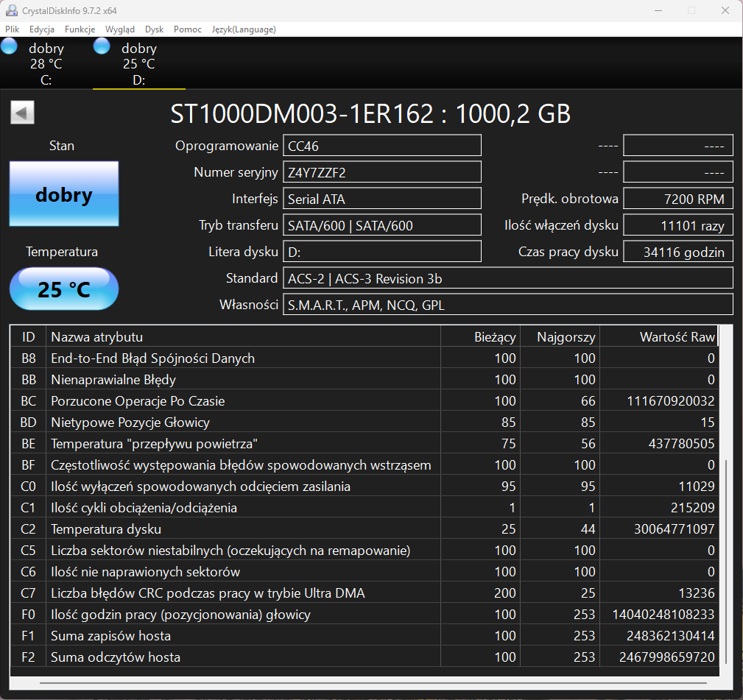The width and height of the screenshot is (743, 700).
Task: Select the D: drive tab
Action: click(x=139, y=64)
